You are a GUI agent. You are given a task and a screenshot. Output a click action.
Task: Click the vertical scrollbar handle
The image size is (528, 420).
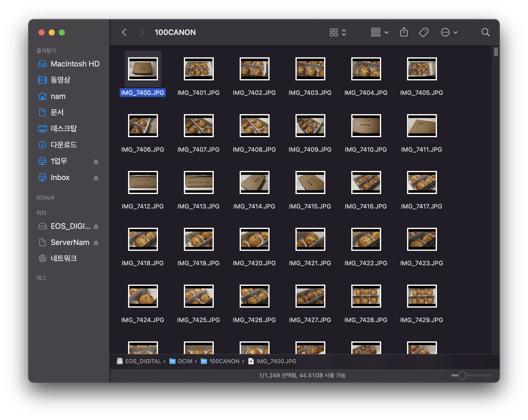pyautogui.click(x=496, y=52)
